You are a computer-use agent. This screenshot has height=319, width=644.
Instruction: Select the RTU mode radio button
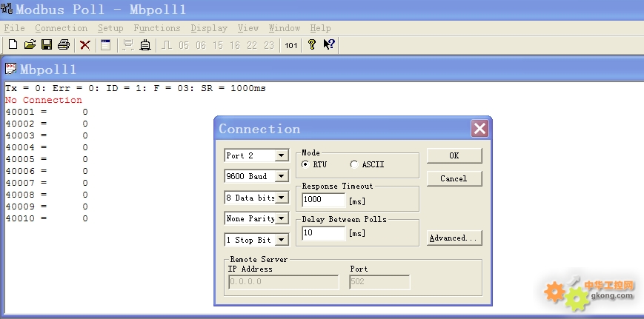point(305,164)
